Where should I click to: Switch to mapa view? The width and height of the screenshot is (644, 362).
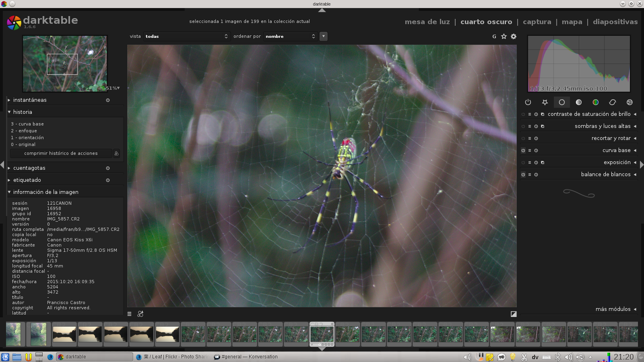tap(572, 22)
